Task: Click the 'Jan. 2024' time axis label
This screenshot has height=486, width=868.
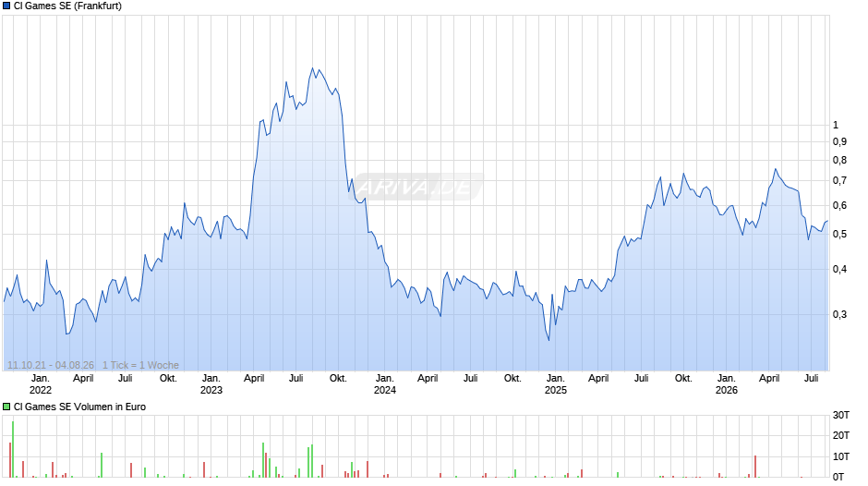Action: coord(385,384)
